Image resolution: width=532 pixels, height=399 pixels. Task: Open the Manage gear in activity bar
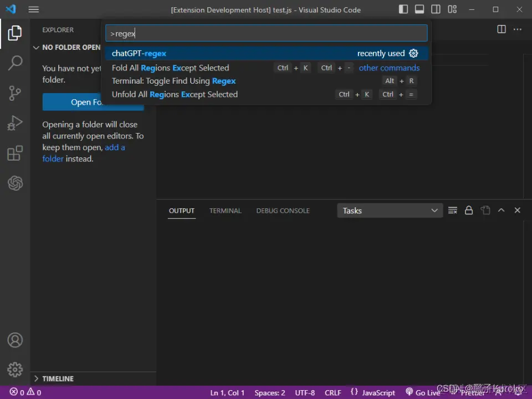[15, 370]
